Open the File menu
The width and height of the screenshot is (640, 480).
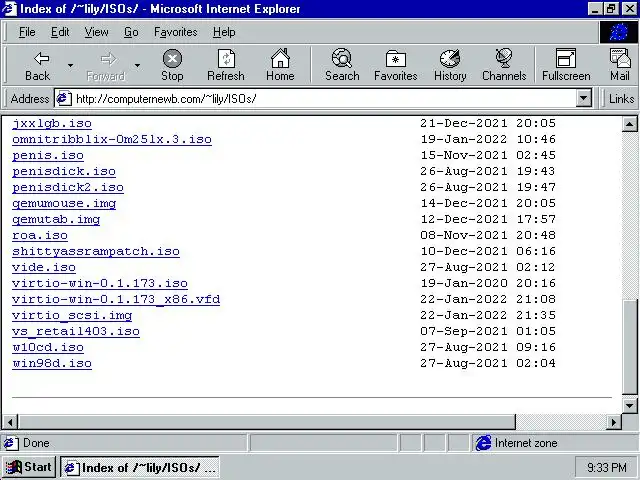[27, 32]
